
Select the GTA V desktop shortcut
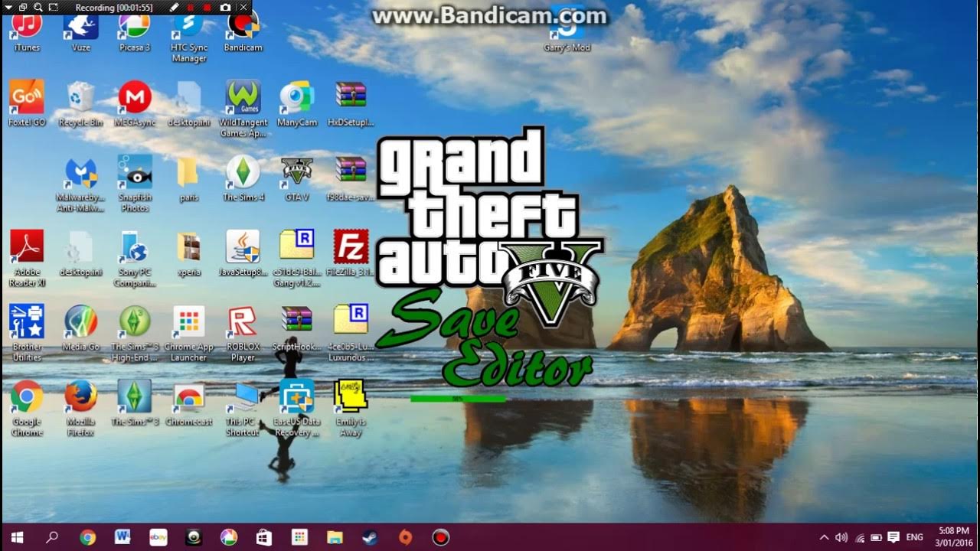tap(297, 179)
